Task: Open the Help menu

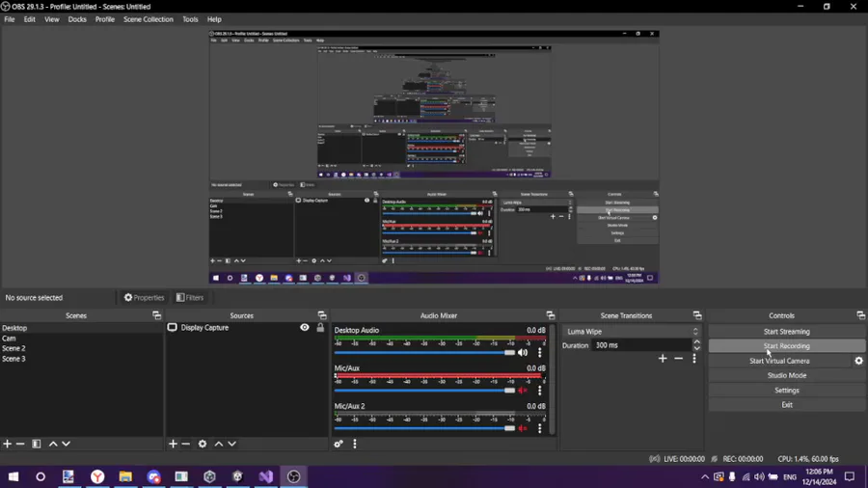Action: 214,19
